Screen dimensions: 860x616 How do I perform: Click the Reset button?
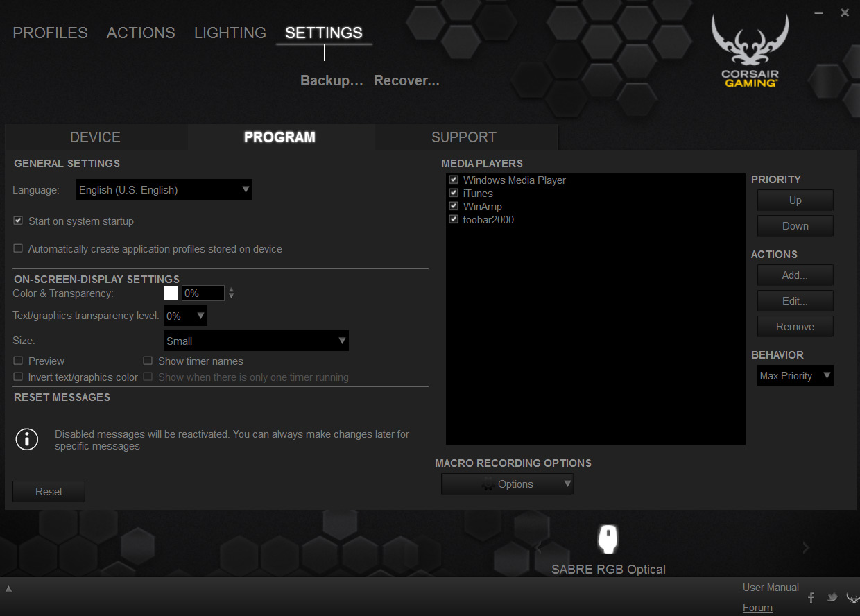(49, 491)
